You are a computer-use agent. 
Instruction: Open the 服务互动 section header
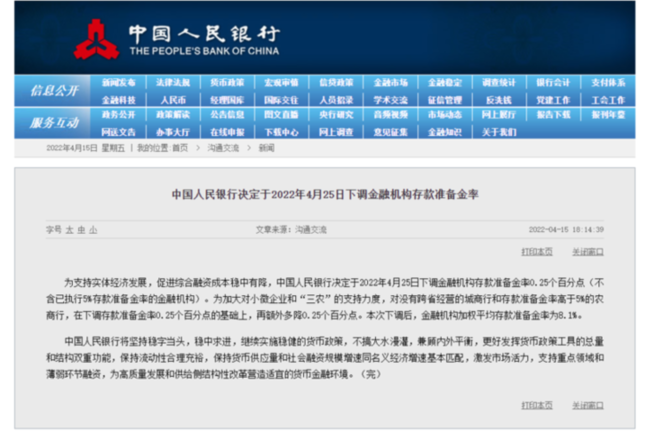click(x=55, y=123)
